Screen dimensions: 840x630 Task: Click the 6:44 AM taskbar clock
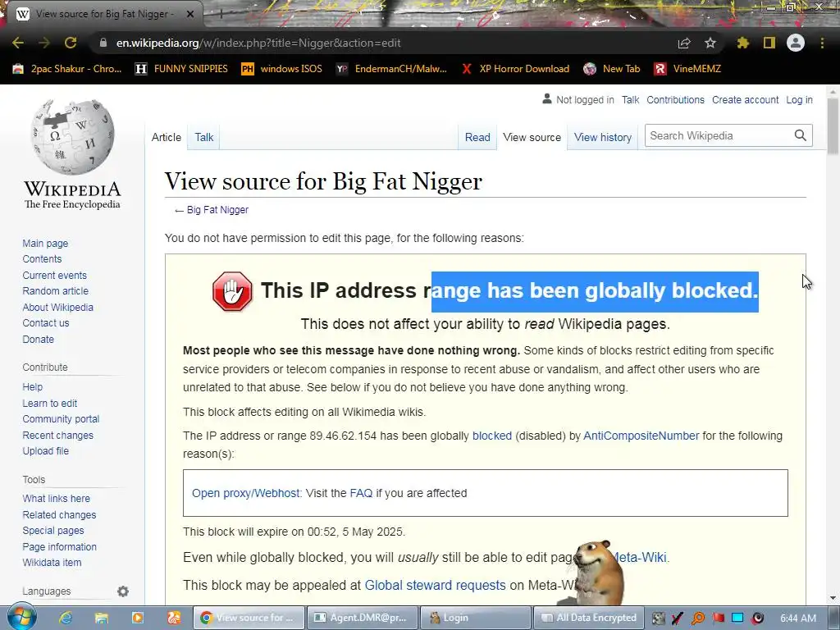[x=798, y=619]
